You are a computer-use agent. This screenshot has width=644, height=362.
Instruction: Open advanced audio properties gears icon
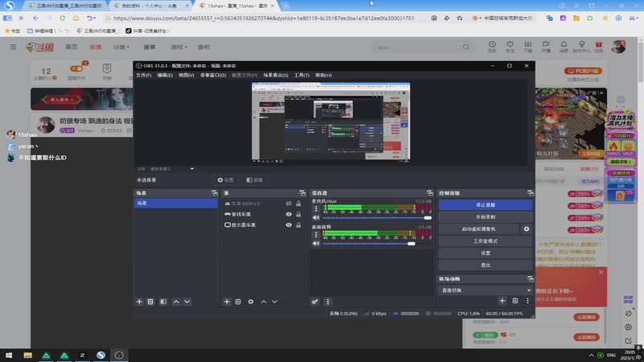coord(315,302)
